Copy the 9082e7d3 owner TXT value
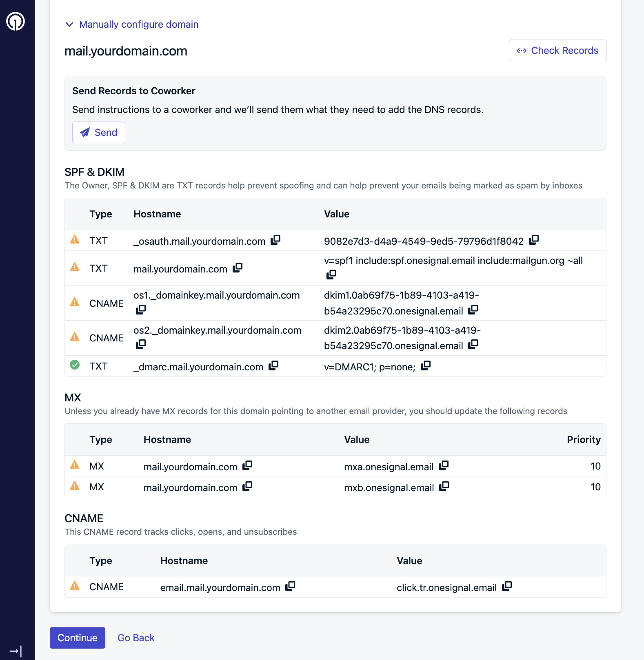Screen dimensions: 644x660 (534, 240)
